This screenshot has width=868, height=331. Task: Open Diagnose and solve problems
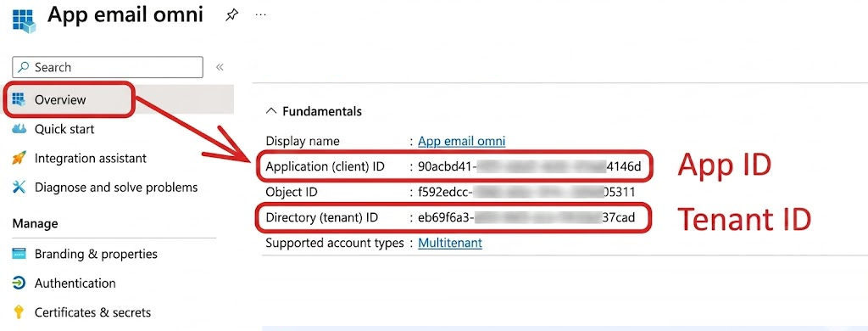tap(115, 188)
